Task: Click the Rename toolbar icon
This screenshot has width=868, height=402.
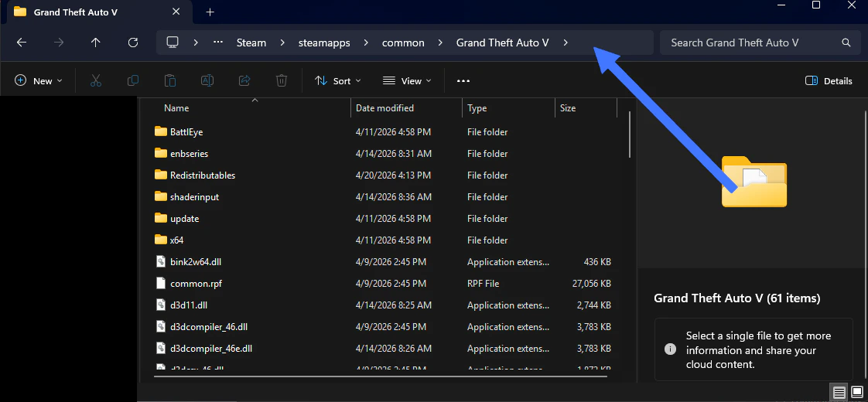Action: pyautogui.click(x=207, y=80)
